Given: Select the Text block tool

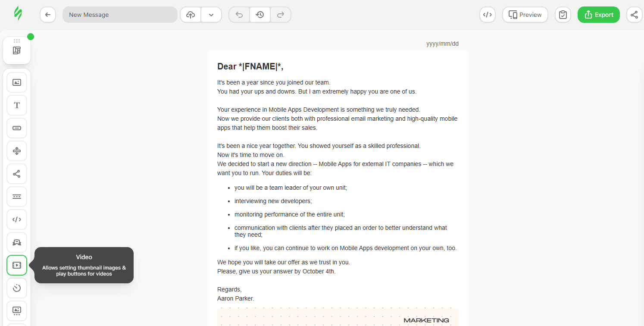Looking at the screenshot, I should coord(17,105).
